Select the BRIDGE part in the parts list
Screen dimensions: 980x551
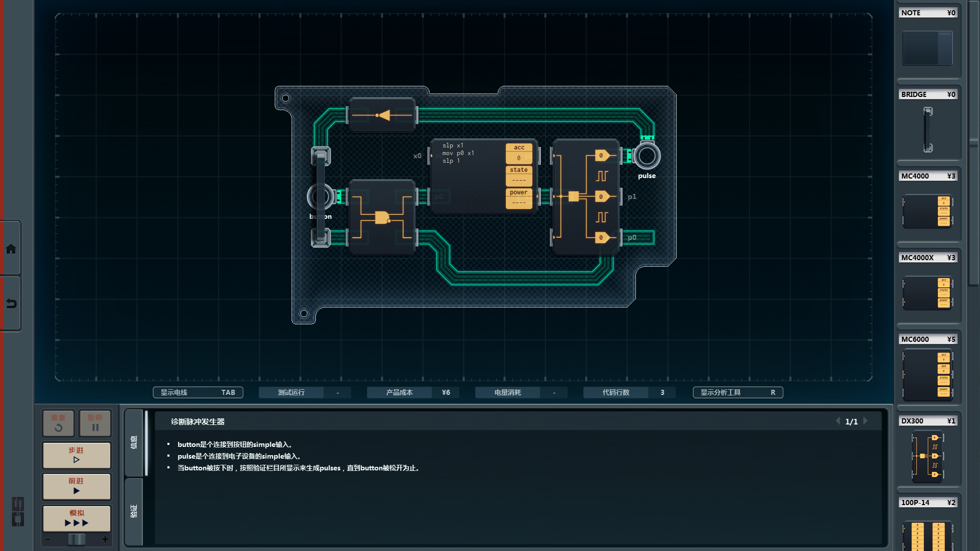tap(927, 130)
